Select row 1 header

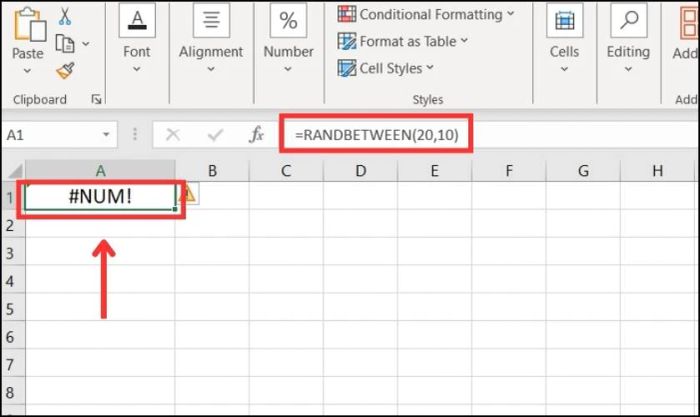coord(11,196)
